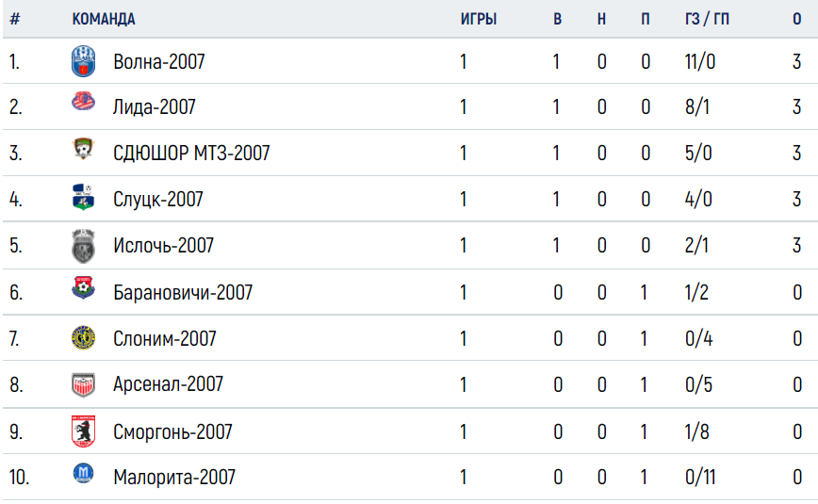
Task: Click the Ислочь-2007 gray shield crest
Action: pyautogui.click(x=84, y=246)
